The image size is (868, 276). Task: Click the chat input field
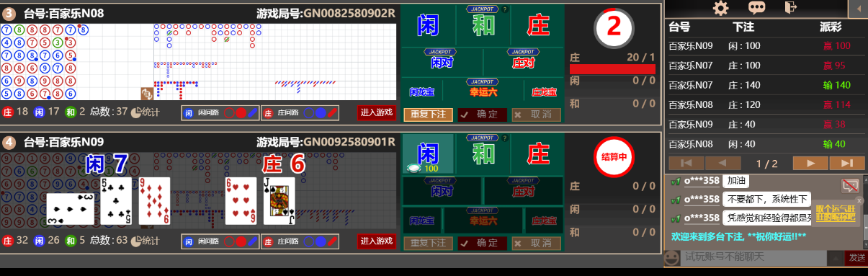pyautogui.click(x=753, y=257)
